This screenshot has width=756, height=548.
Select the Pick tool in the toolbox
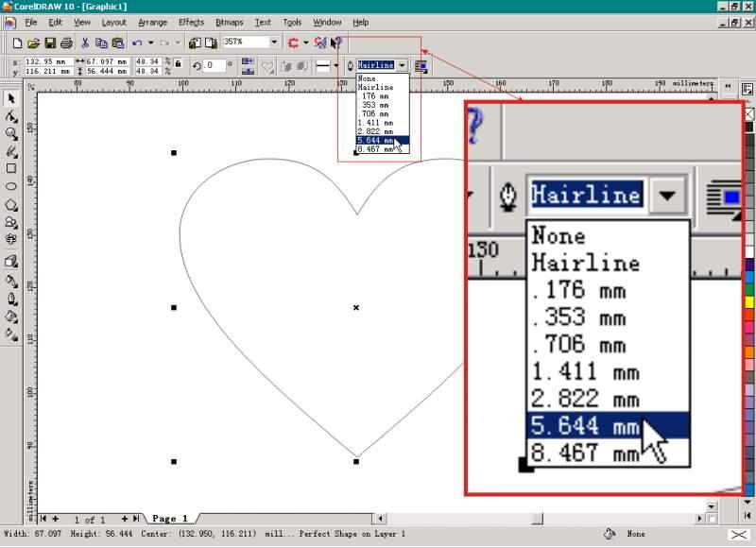coord(11,98)
